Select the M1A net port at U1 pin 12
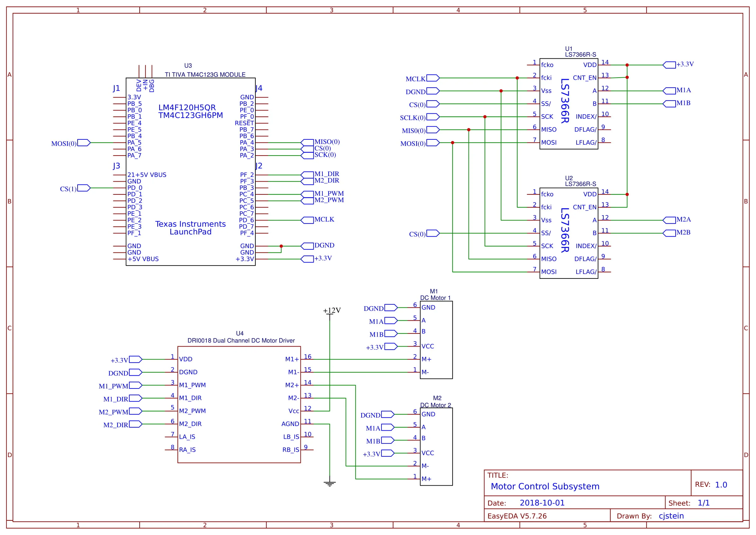 (x=677, y=90)
